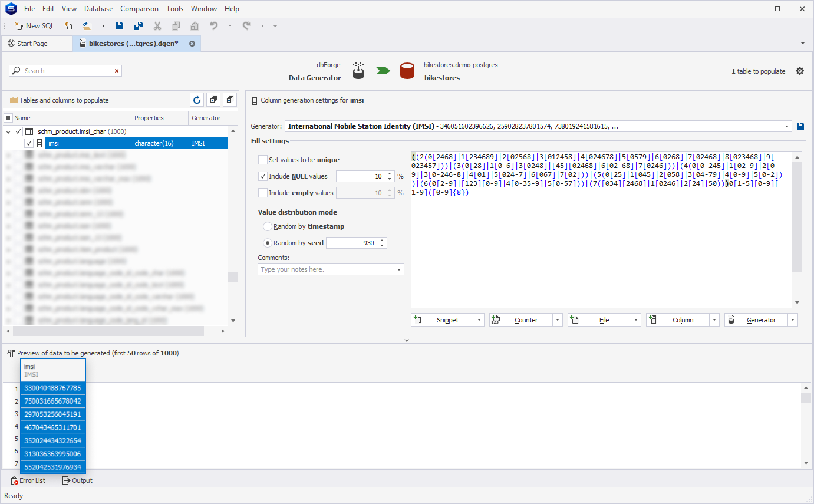Uncheck the schm_product.imsi_char table checkbox

pos(18,131)
